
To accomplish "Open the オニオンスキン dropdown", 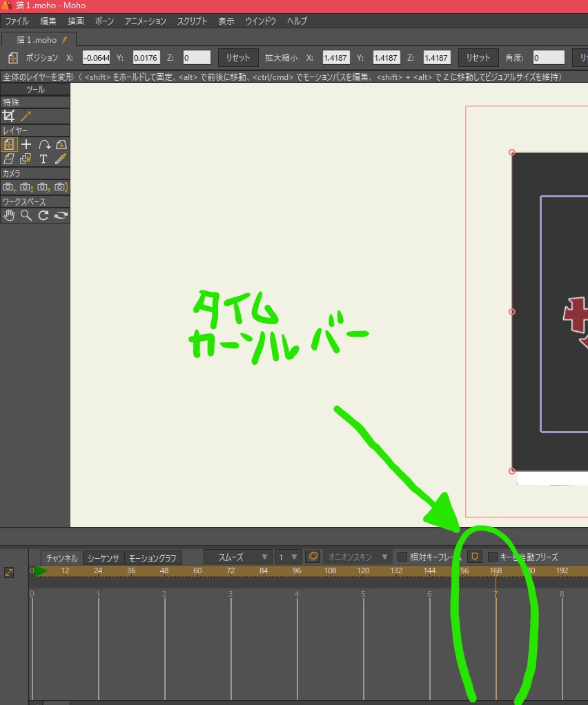I will tap(357, 557).
